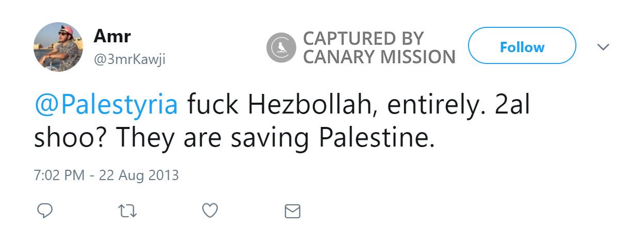
Task: Open the @Palestyria mention link
Action: click(x=106, y=105)
